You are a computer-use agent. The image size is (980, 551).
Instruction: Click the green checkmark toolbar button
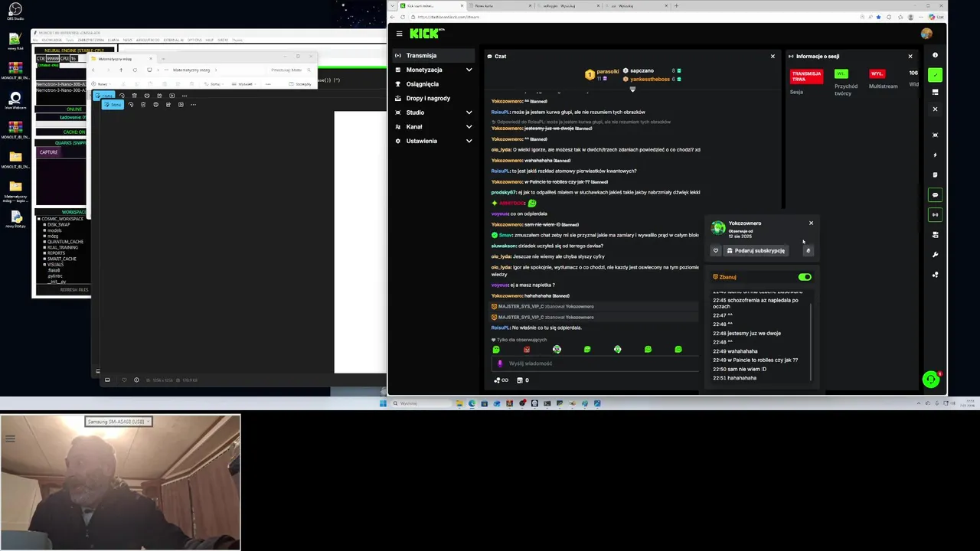coord(935,75)
